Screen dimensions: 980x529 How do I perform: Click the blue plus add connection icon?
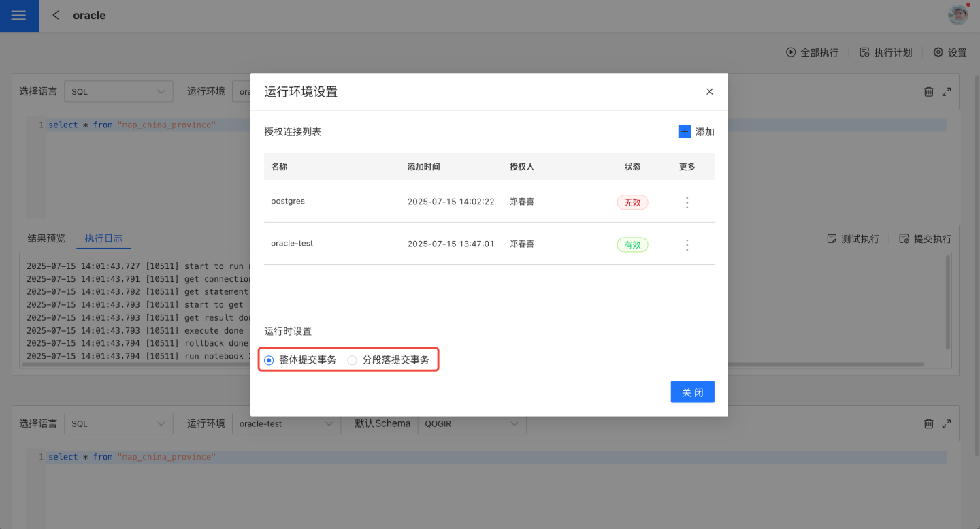pos(685,132)
